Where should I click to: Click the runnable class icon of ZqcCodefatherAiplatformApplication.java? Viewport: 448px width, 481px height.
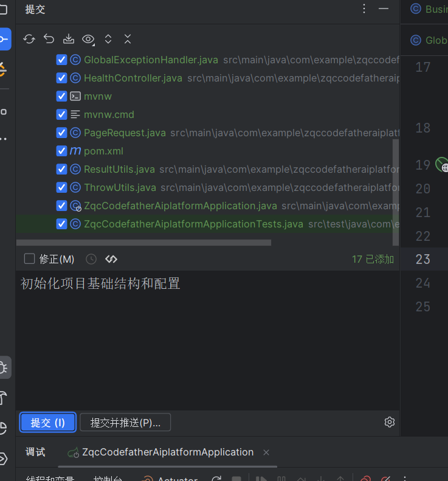(75, 206)
